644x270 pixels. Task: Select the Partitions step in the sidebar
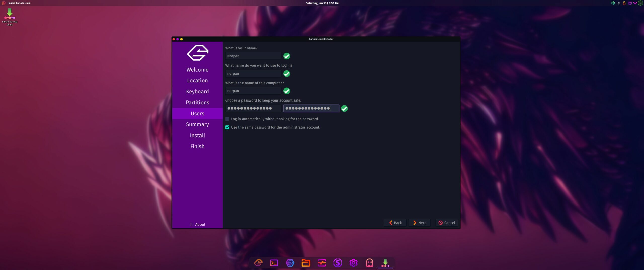[197, 103]
